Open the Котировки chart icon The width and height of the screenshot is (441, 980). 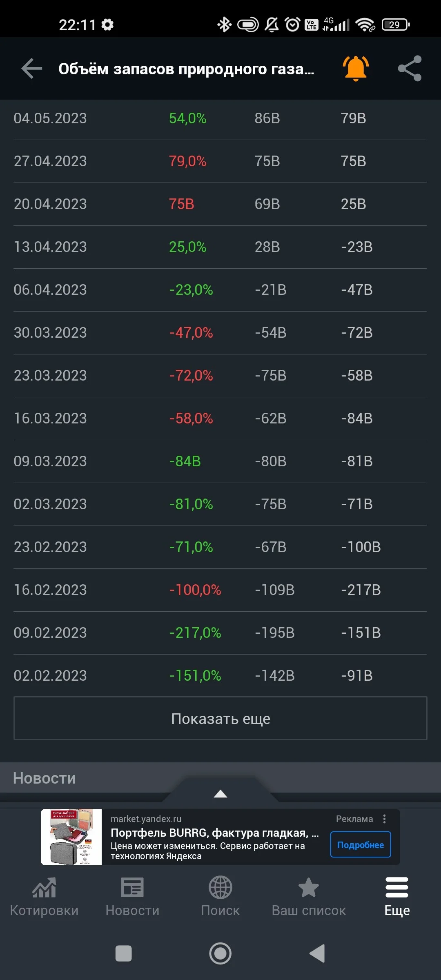(44, 887)
